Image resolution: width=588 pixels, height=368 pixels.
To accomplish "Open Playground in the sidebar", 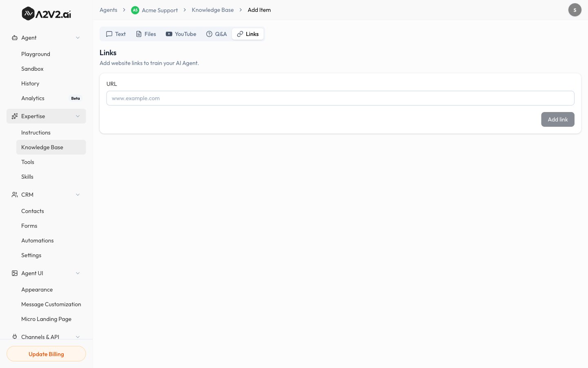I will tap(51, 54).
